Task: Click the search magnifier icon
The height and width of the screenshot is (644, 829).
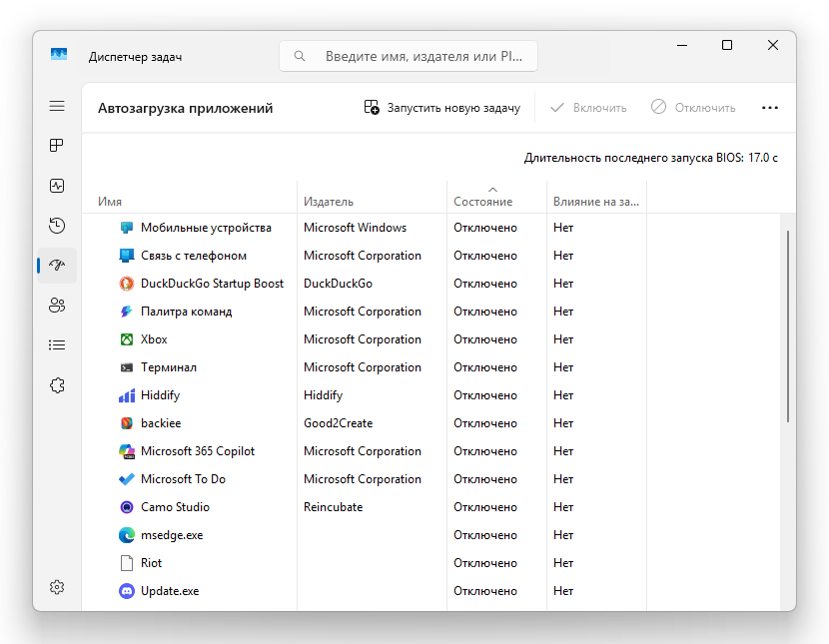Action: [300, 56]
